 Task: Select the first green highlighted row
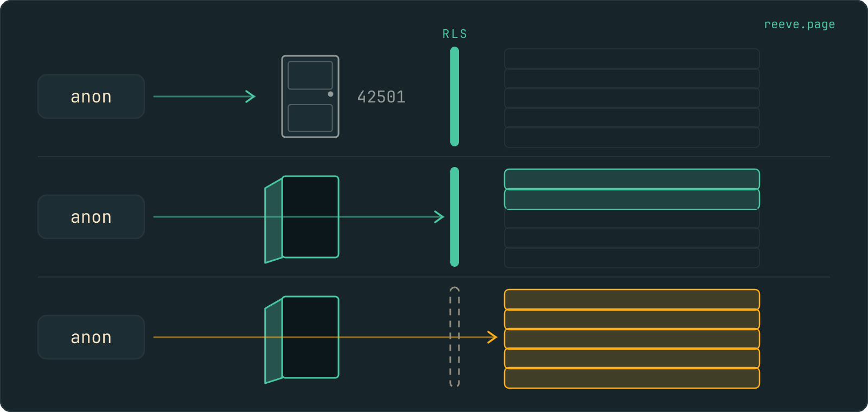(632, 179)
